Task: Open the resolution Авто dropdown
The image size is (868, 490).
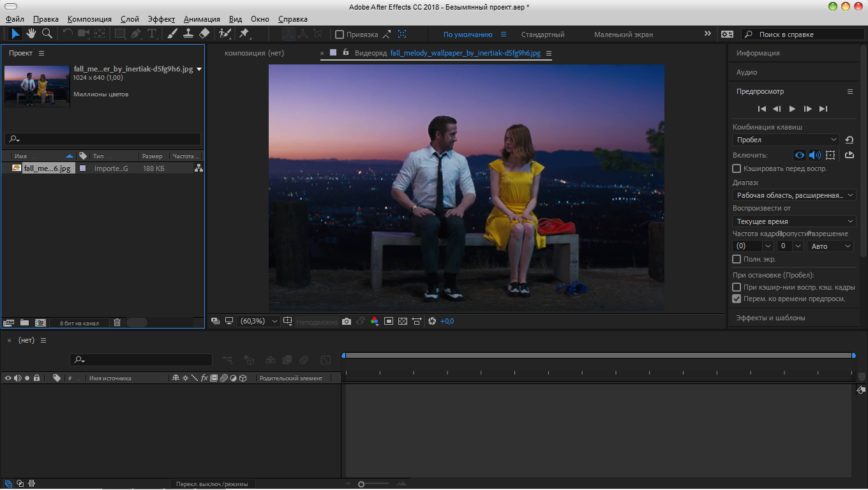Action: point(830,246)
